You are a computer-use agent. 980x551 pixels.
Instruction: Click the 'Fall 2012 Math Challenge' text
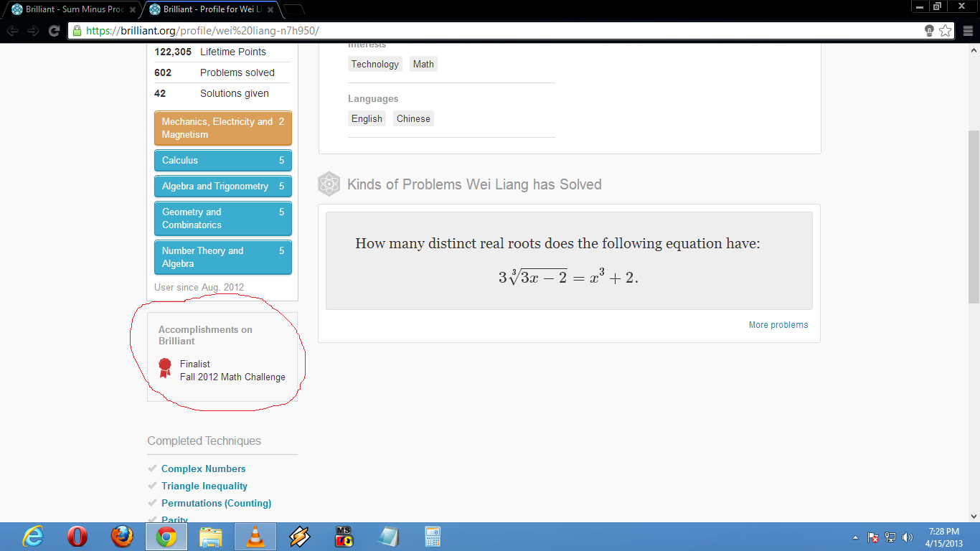(x=232, y=377)
